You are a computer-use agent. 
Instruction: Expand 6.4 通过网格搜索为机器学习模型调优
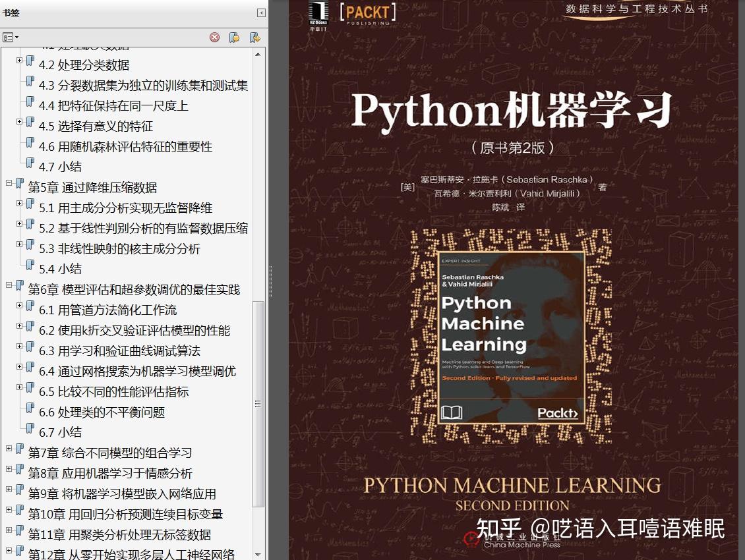(x=19, y=367)
